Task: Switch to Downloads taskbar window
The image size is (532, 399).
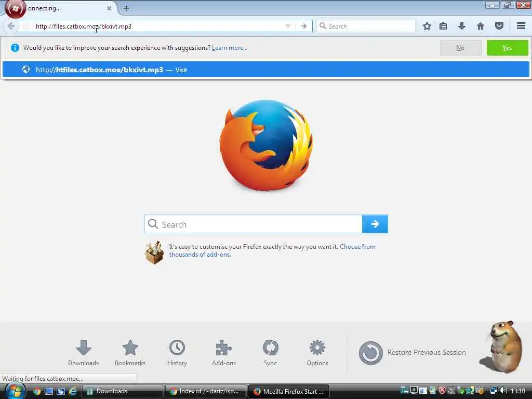Action: click(x=123, y=391)
